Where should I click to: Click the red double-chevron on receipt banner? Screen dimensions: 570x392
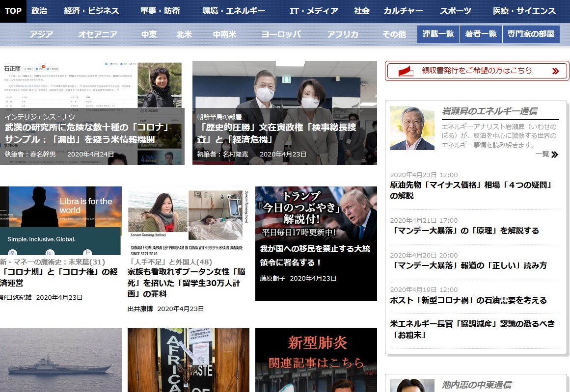[x=555, y=71]
